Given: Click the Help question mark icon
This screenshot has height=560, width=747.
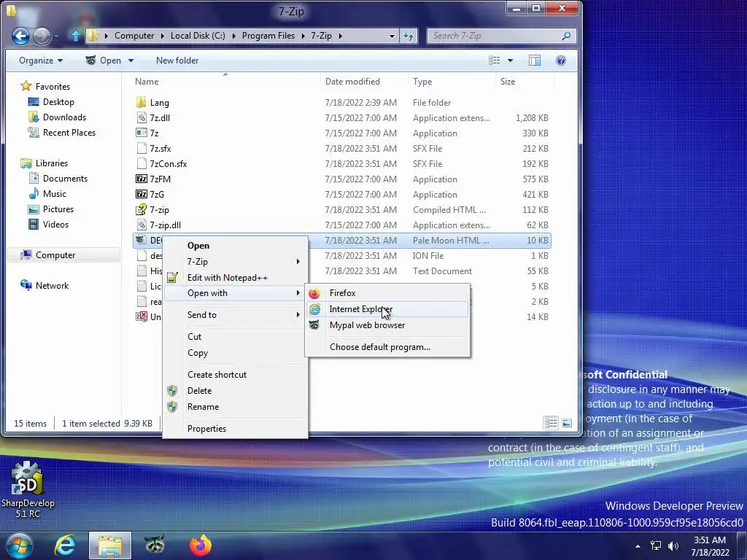Looking at the screenshot, I should pos(561,61).
